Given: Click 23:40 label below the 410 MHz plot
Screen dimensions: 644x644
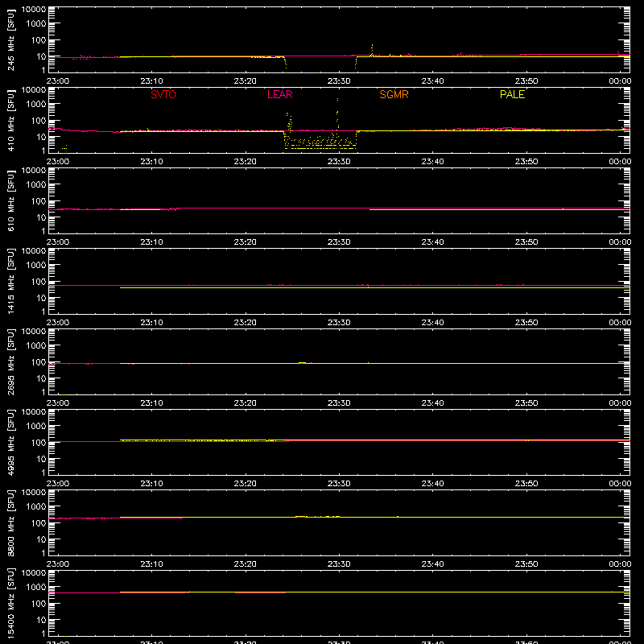Looking at the screenshot, I should point(432,162).
